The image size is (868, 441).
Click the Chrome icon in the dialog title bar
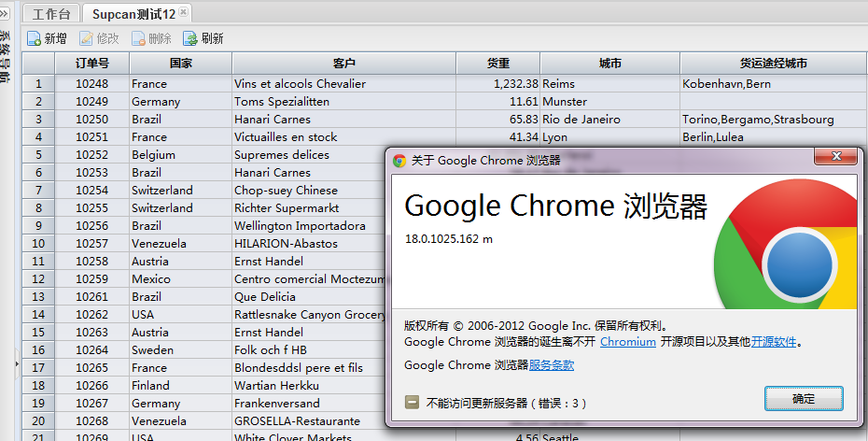pos(399,161)
